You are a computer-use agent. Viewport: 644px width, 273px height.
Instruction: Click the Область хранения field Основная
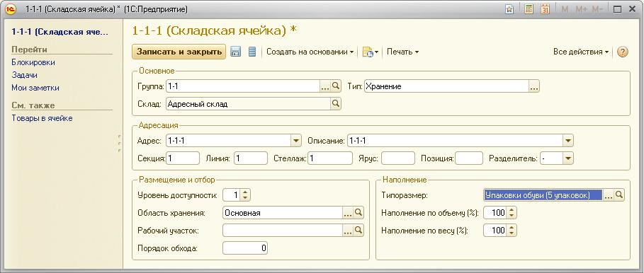283,212
